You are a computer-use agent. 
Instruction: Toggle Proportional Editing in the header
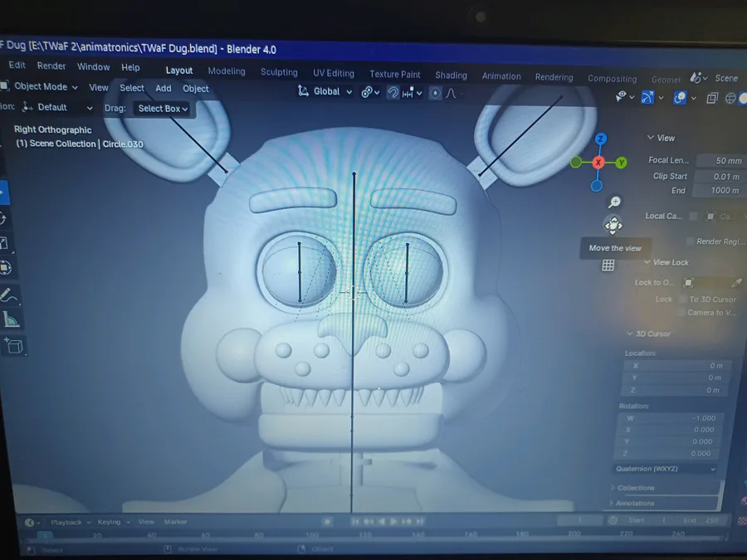pos(435,93)
